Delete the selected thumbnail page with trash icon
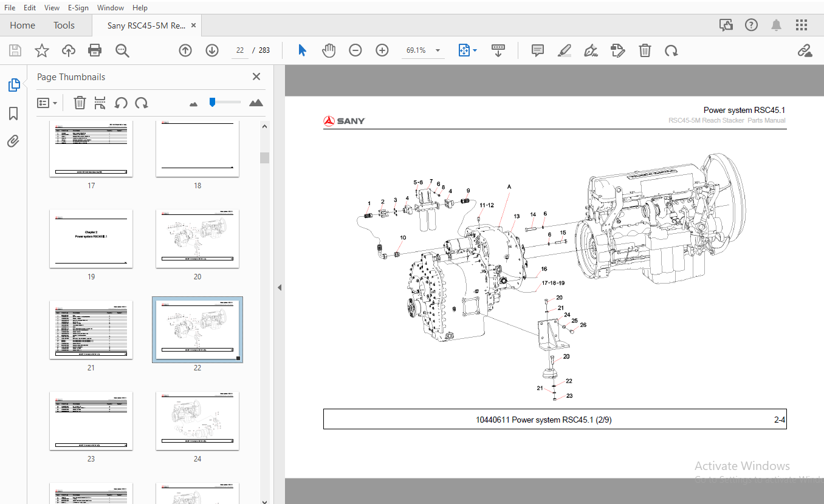 point(80,103)
